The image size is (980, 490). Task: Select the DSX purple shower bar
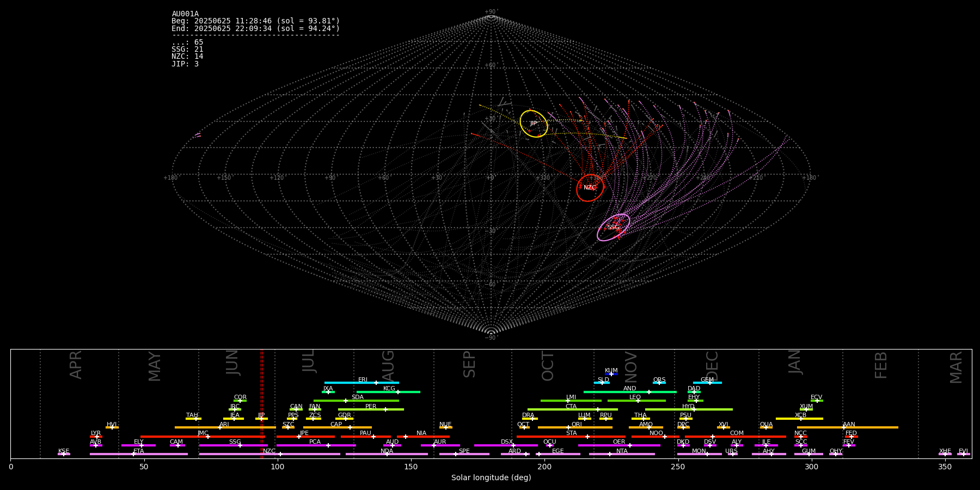pyautogui.click(x=506, y=445)
